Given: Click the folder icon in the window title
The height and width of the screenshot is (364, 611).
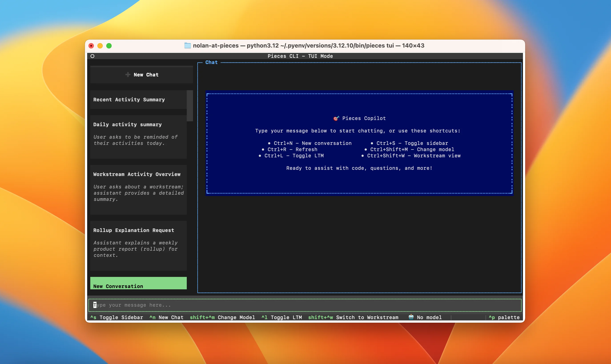Looking at the screenshot, I should click(x=187, y=46).
